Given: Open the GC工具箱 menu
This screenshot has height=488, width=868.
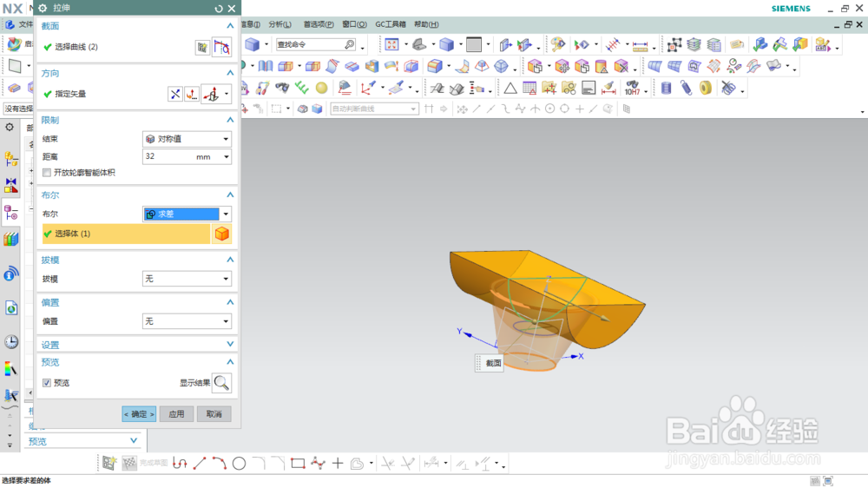Looking at the screenshot, I should (391, 24).
